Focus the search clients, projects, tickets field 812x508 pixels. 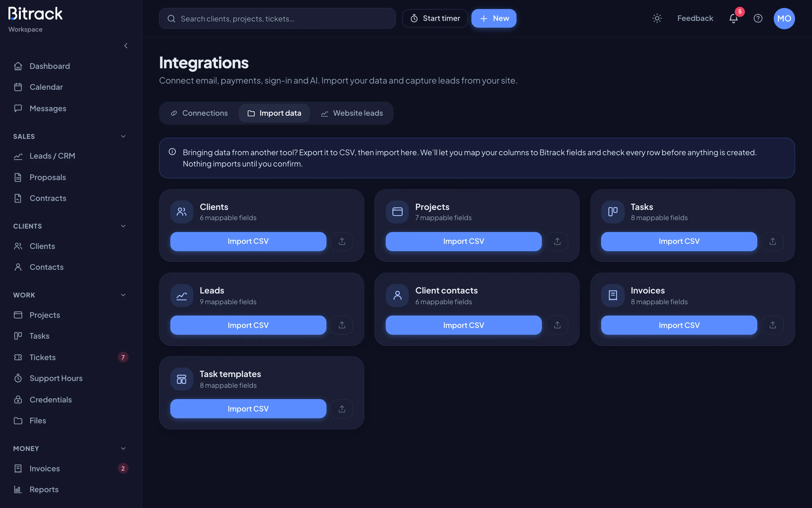[277, 18]
